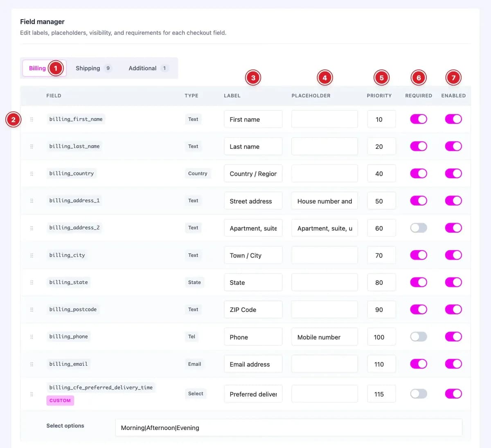Click the PLACEHOLDER column header
The width and height of the screenshot is (491, 448).
[x=311, y=96]
